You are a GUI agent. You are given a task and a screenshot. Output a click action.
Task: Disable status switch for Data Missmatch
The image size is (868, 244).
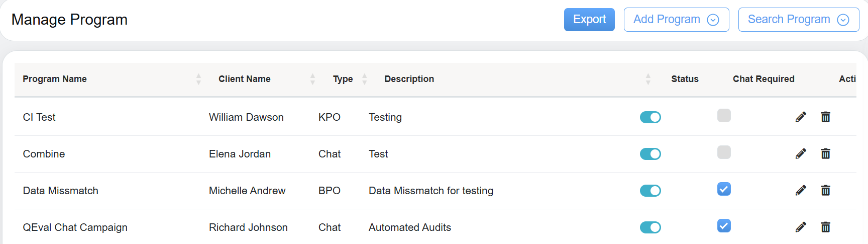(650, 191)
